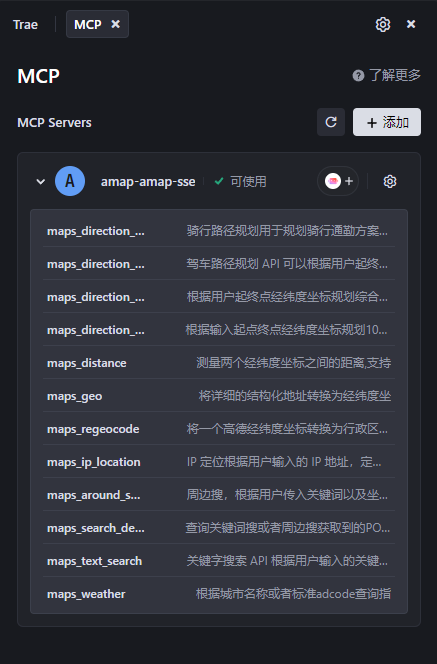Select the maps_text_search tool row

(219, 561)
